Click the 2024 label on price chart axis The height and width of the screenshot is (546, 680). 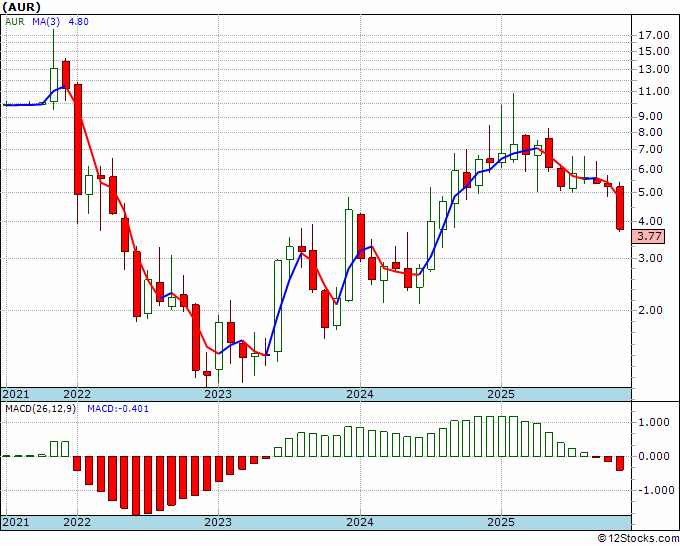coord(360,394)
